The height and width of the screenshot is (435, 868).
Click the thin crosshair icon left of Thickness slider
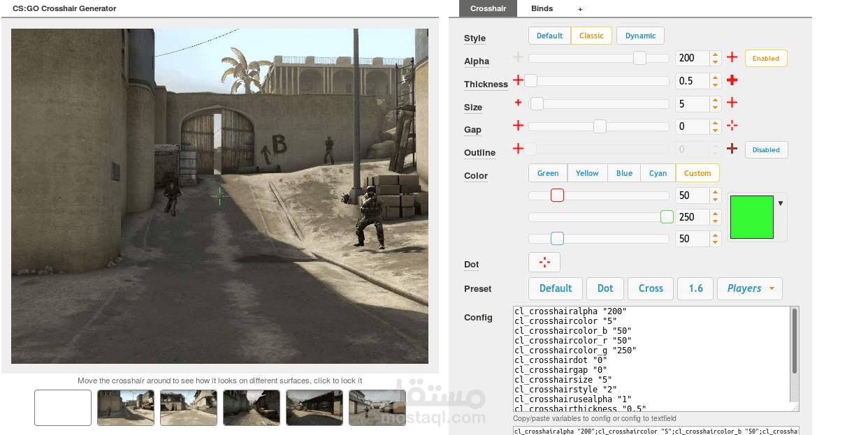[518, 80]
